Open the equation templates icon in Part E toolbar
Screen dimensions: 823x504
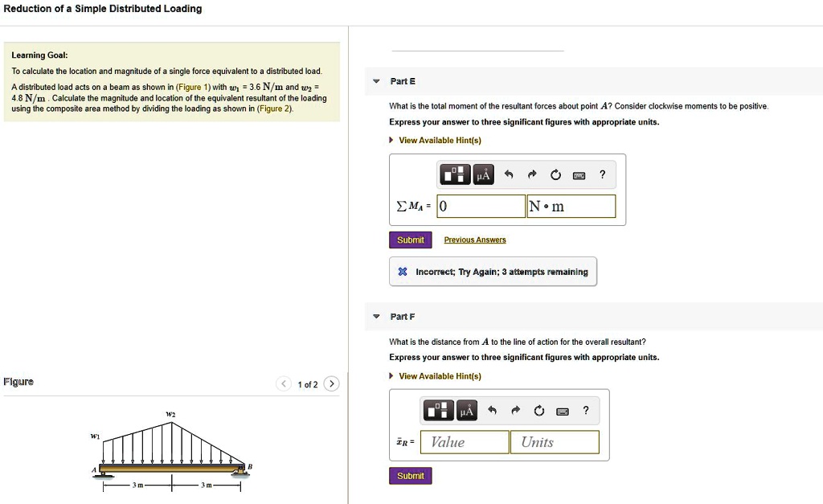pyautogui.click(x=454, y=175)
